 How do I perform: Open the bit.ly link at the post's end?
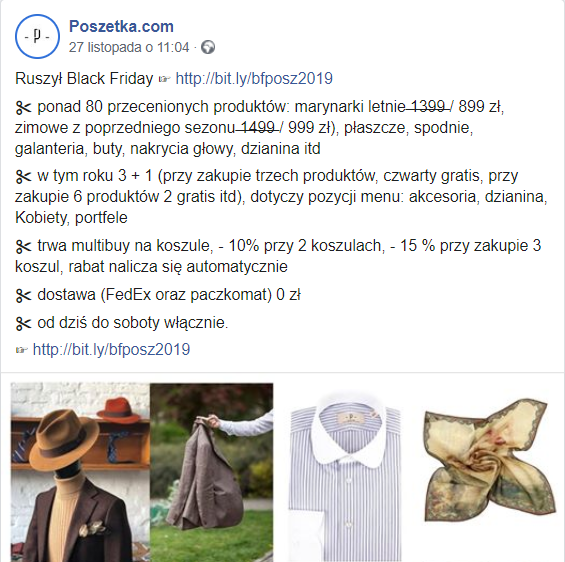point(111,349)
